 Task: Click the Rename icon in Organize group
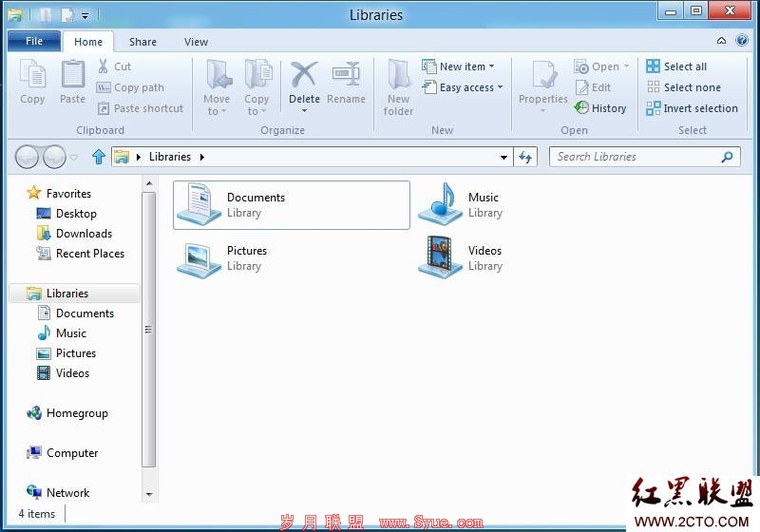346,75
